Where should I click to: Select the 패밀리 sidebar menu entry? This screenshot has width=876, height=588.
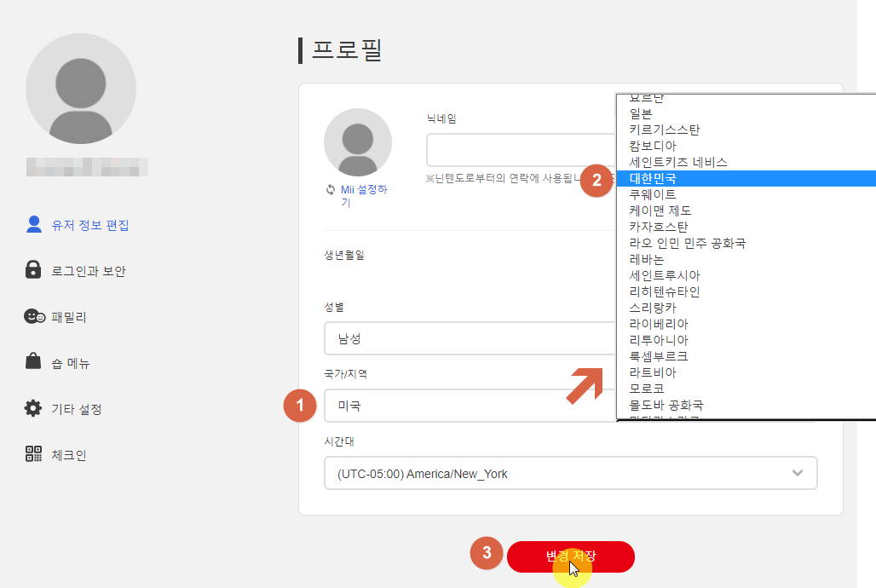(x=67, y=316)
